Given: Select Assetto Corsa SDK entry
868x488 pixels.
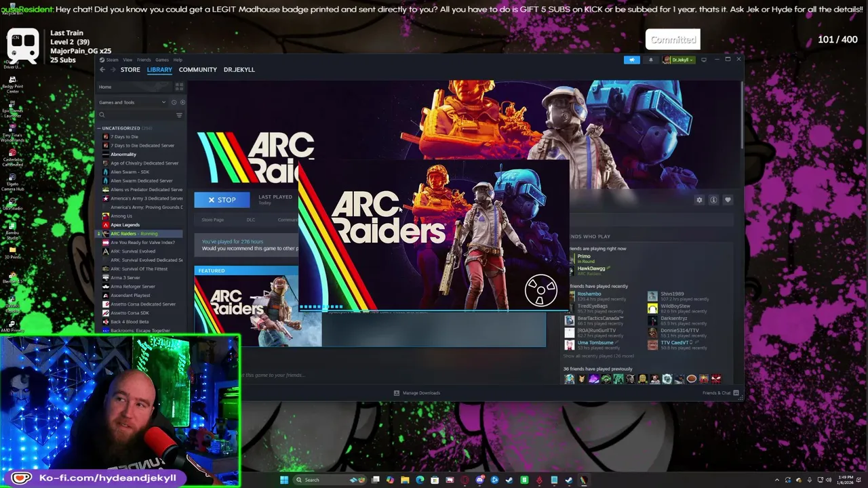Looking at the screenshot, I should [x=130, y=313].
